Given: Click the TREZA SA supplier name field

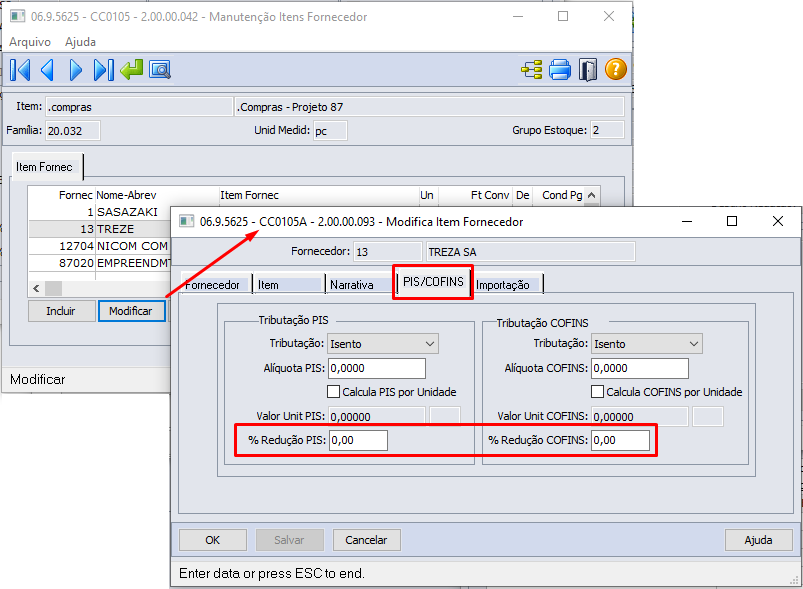Looking at the screenshot, I should point(531,251).
